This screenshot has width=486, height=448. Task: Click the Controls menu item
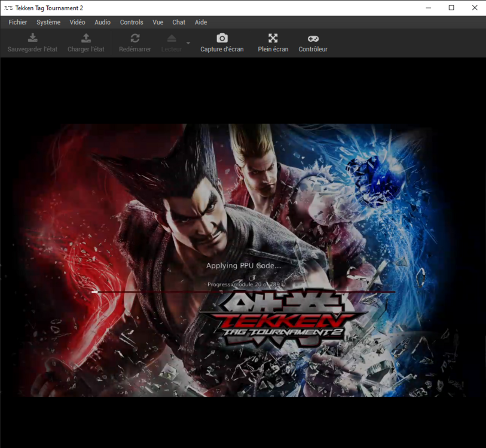[132, 22]
